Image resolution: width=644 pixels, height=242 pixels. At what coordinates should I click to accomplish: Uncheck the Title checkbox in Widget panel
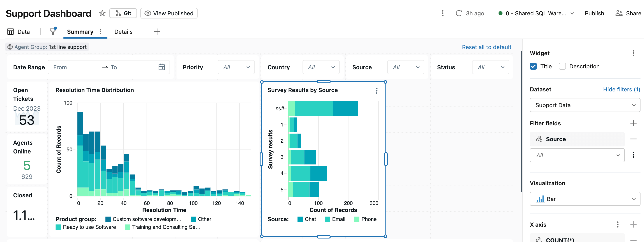(x=534, y=66)
